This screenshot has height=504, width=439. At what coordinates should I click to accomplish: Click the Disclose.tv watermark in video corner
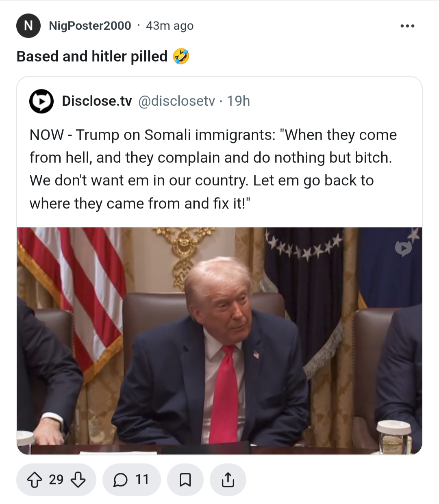(x=403, y=248)
